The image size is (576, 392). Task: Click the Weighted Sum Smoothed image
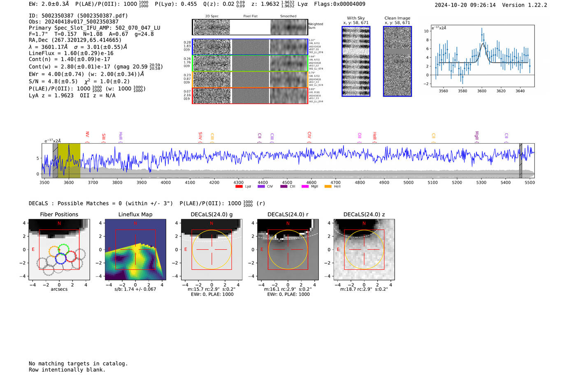pos(288,27)
